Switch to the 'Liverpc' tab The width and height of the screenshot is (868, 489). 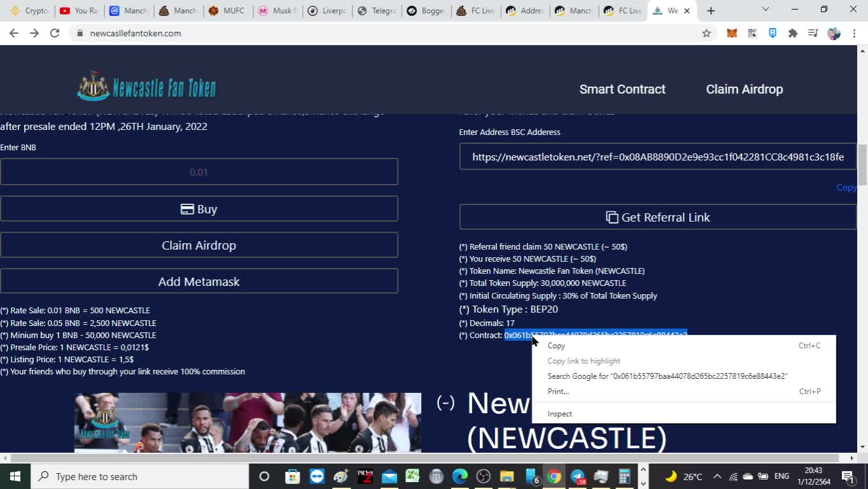pyautogui.click(x=326, y=11)
